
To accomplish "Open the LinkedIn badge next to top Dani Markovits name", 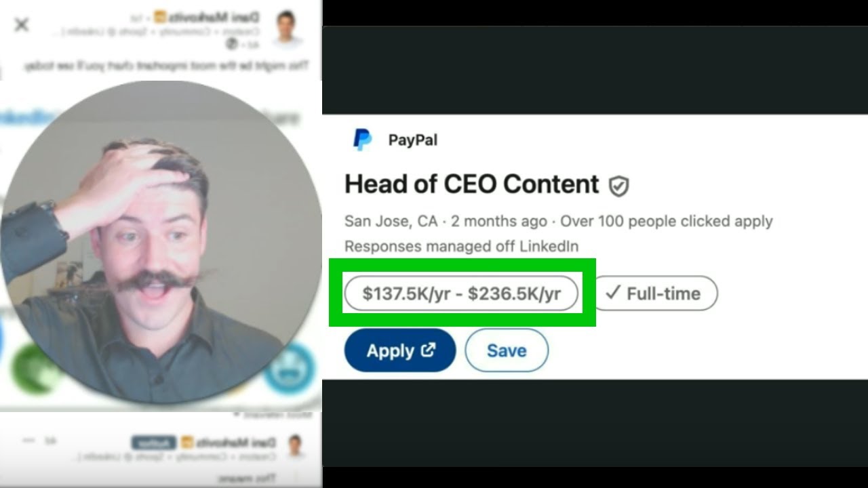I will (159, 17).
